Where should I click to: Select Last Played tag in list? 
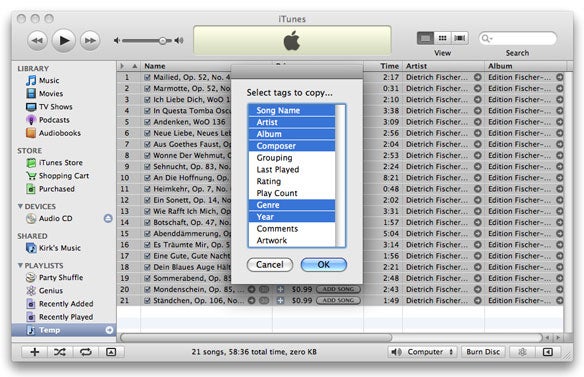point(292,170)
